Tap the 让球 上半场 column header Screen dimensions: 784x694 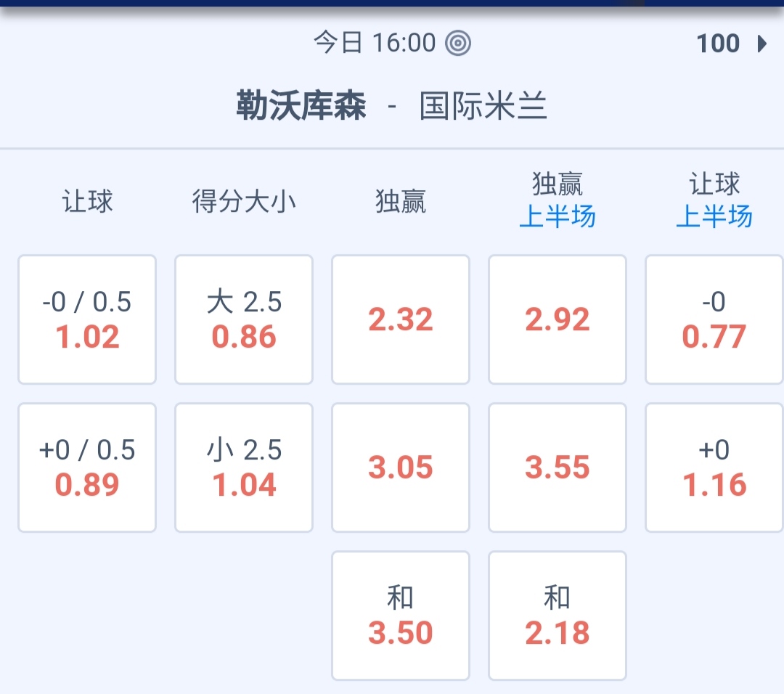click(x=714, y=200)
